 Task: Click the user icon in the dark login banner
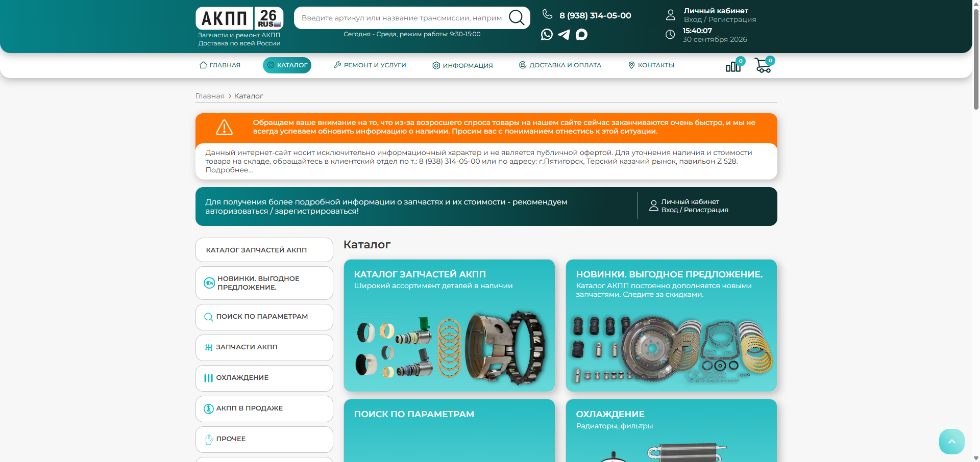(x=653, y=206)
